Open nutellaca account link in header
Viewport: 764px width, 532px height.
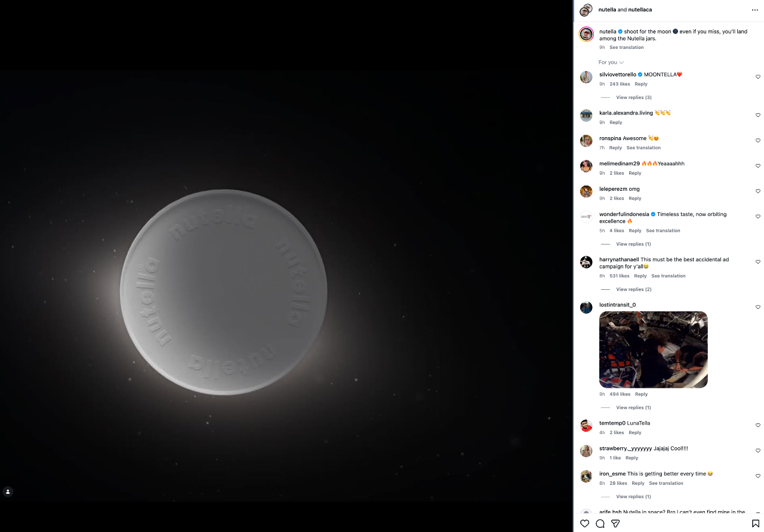pyautogui.click(x=640, y=10)
